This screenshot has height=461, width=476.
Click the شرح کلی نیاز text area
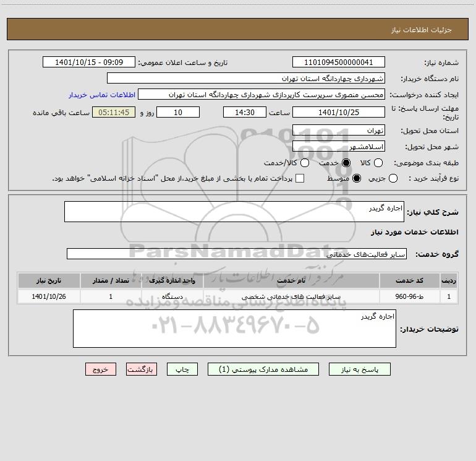pos(234,212)
